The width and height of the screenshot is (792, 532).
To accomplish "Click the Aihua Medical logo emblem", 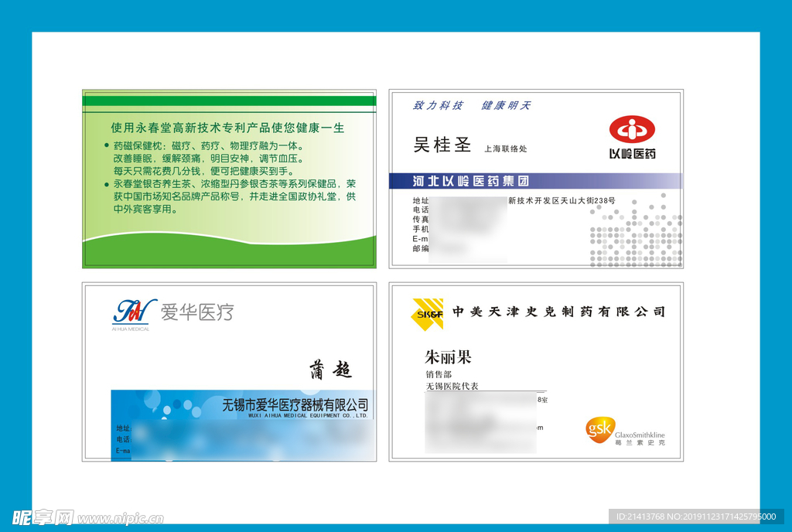I will [135, 311].
